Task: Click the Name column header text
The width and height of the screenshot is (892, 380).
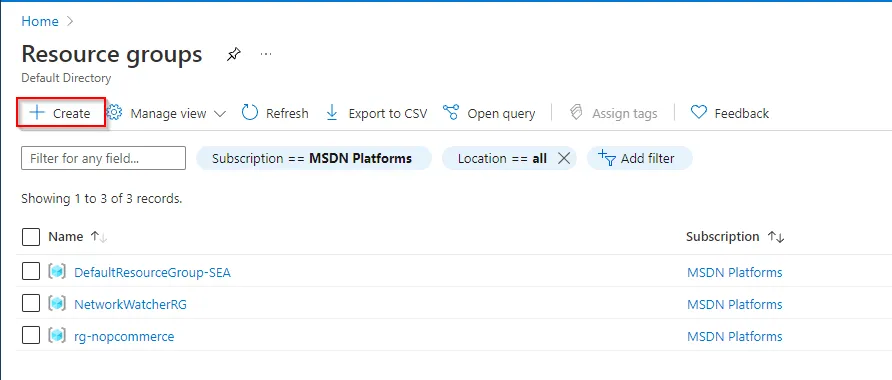Action: click(x=65, y=237)
